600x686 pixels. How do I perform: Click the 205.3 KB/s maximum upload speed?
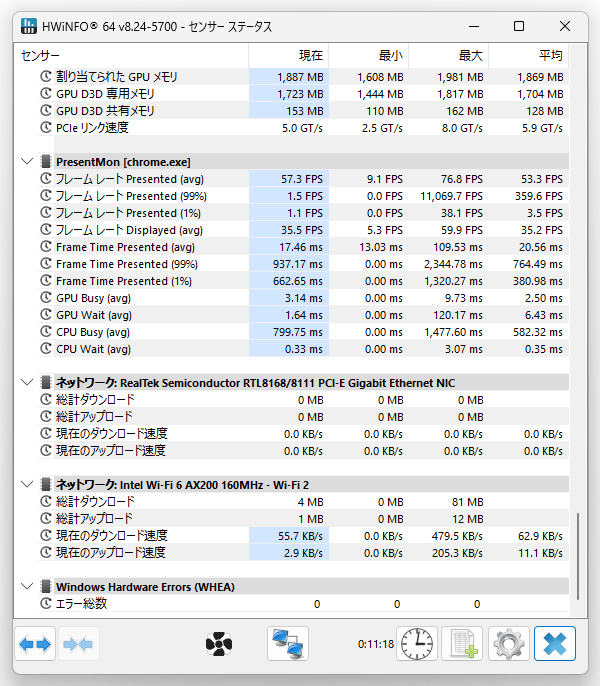pos(457,553)
